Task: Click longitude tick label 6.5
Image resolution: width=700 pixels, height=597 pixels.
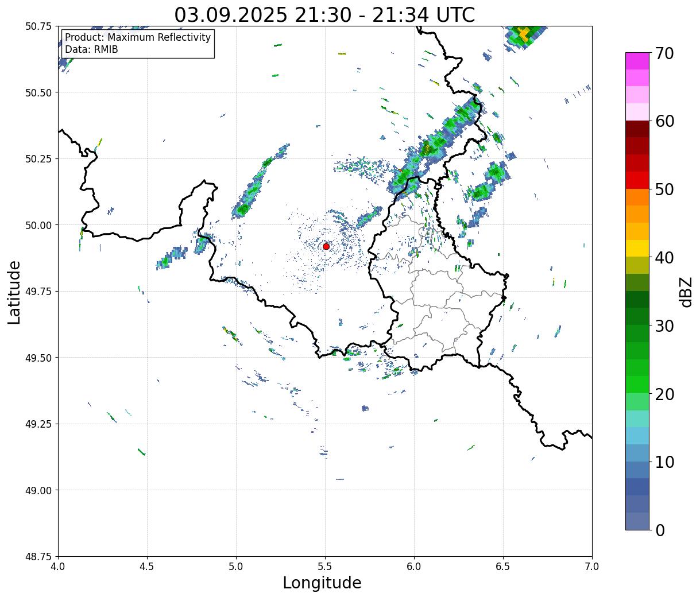Action: pos(503,567)
